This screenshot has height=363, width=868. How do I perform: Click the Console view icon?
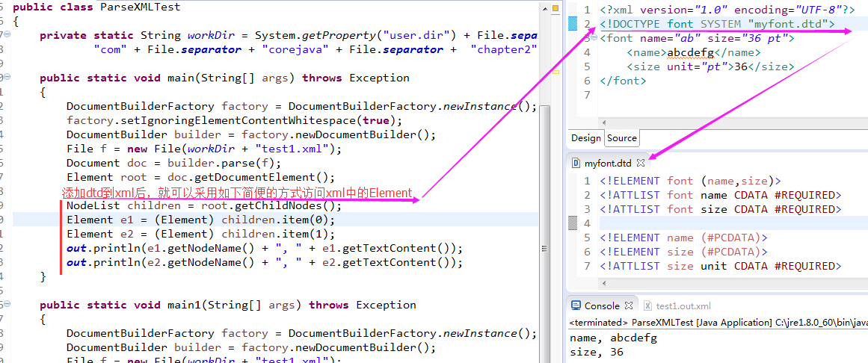[576, 305]
